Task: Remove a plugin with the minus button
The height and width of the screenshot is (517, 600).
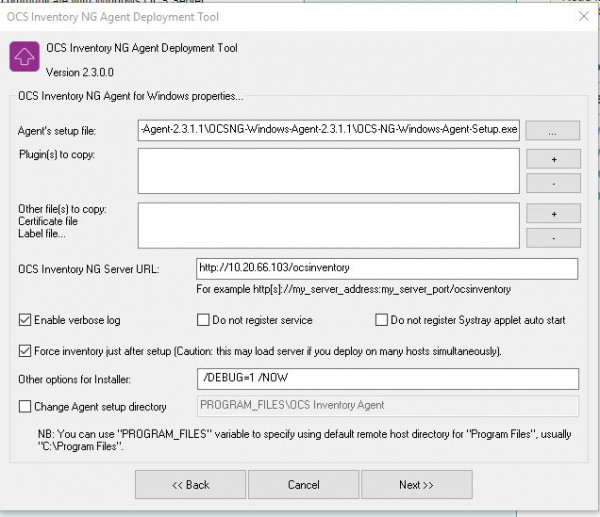Action: pos(553,184)
